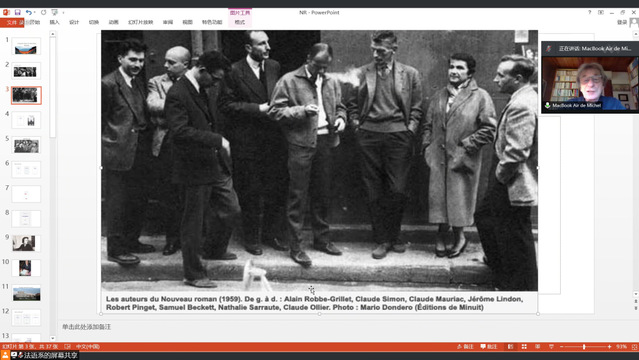Open reading view from status bar
639x360 pixels.
tap(538, 347)
